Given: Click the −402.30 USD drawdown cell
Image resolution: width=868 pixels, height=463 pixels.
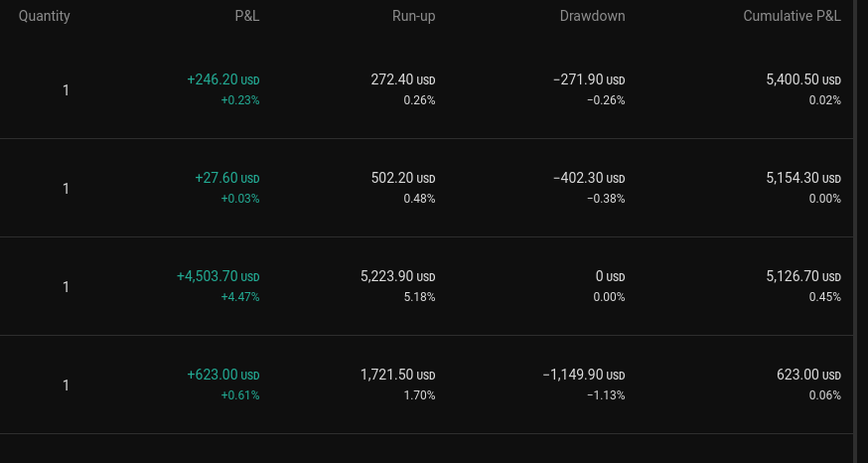Looking at the screenshot, I should click(x=589, y=178).
